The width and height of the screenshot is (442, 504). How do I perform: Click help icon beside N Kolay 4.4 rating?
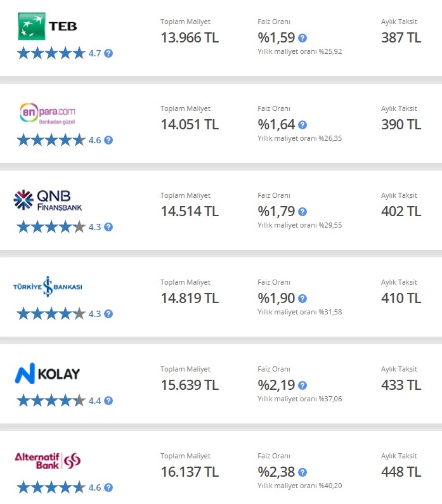click(108, 401)
